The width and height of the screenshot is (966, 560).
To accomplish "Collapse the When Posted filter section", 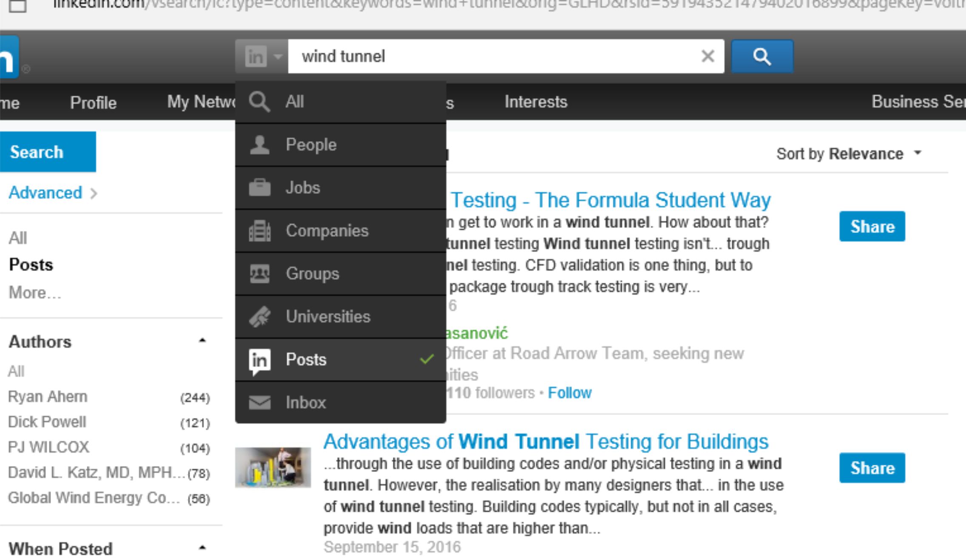I will pos(202,548).
